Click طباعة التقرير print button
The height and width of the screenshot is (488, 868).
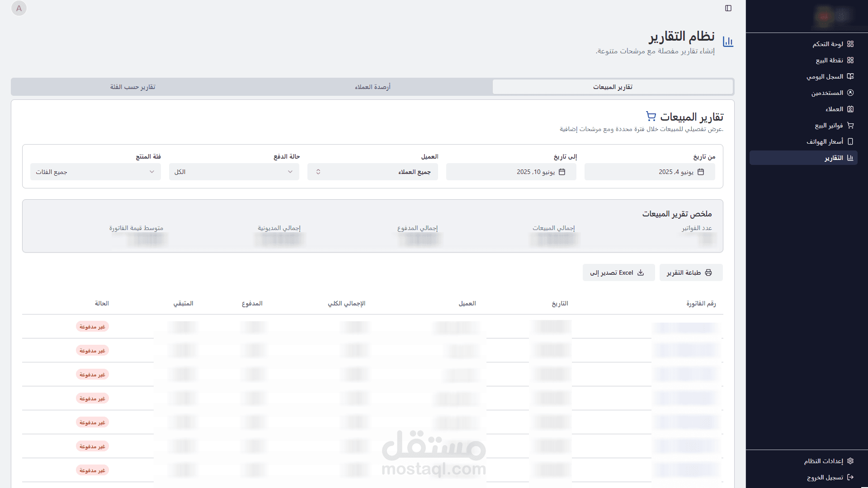click(690, 272)
